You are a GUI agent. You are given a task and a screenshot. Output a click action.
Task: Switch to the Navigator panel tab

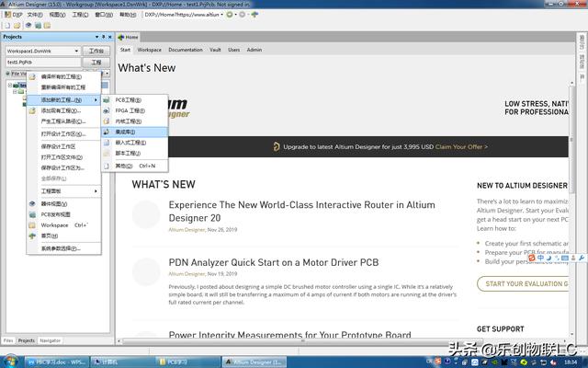(x=51, y=340)
